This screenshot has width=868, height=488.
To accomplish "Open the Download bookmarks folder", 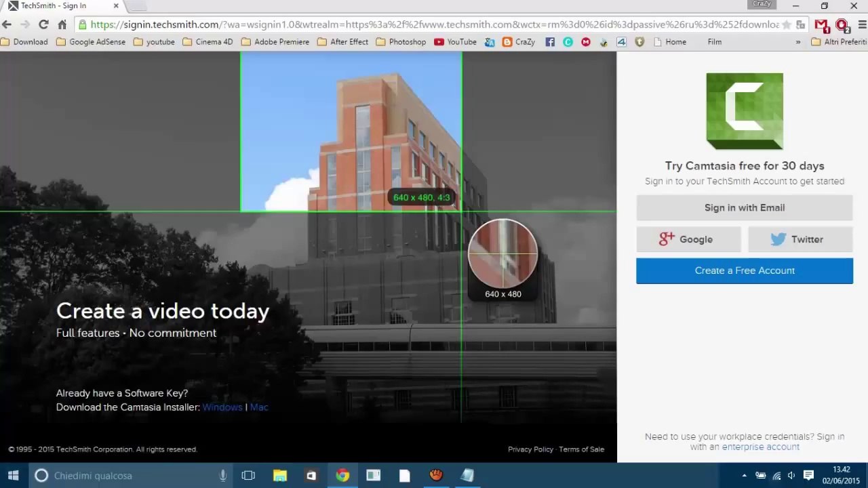I will (24, 42).
